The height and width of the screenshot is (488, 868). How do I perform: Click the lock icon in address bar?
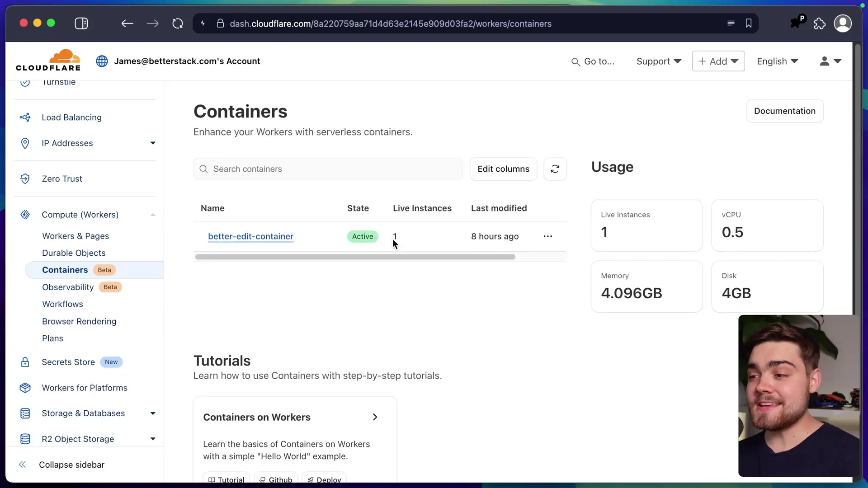pos(220,23)
